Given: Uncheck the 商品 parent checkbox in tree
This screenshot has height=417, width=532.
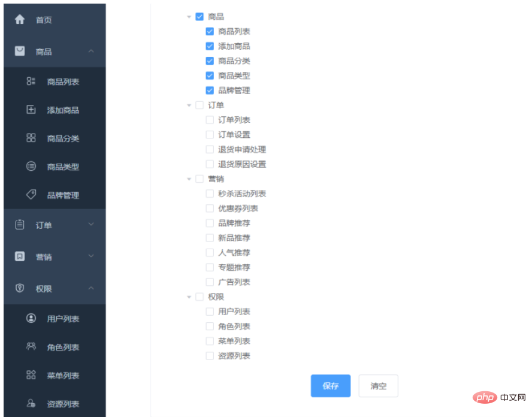Looking at the screenshot, I should point(199,17).
